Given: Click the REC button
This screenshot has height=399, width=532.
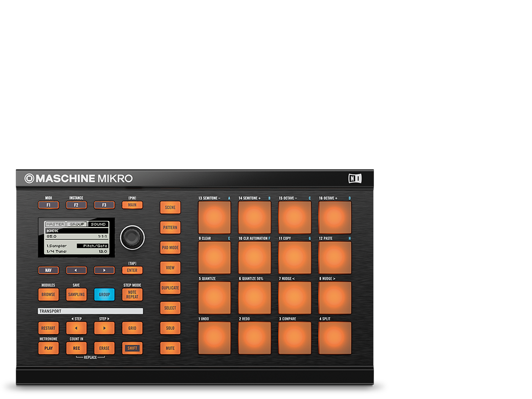Looking at the screenshot, I should 76,348.
